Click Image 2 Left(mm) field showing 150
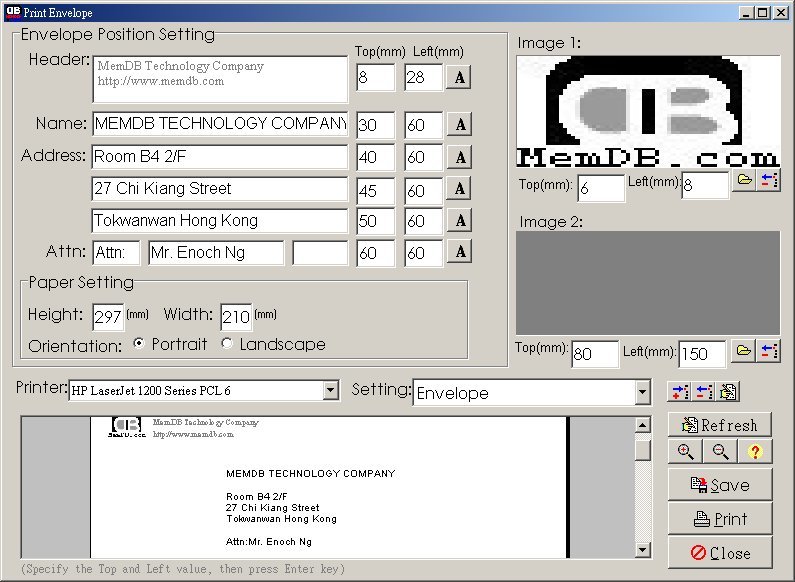This screenshot has width=795, height=582. coord(702,353)
